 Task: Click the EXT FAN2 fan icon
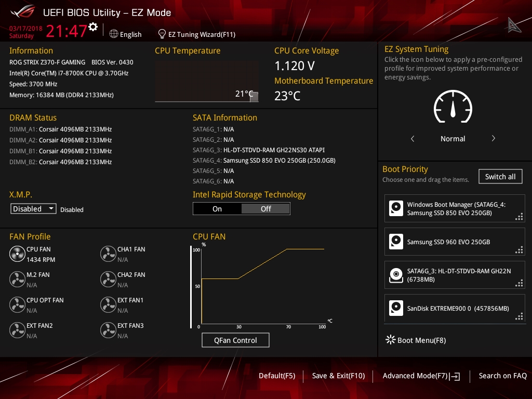coord(17,330)
